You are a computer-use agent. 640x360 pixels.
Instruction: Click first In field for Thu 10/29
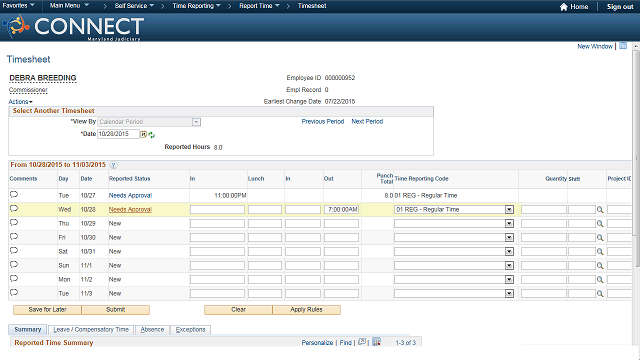(217, 223)
